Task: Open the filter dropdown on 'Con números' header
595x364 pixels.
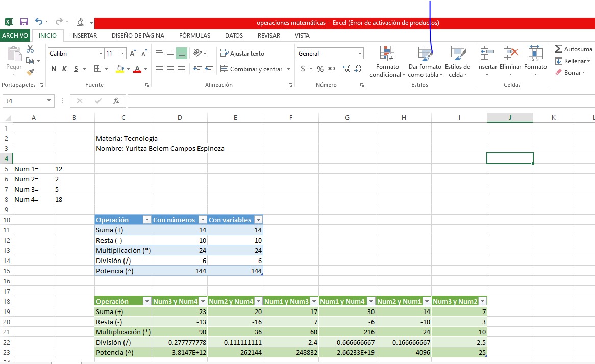Action: tap(203, 220)
